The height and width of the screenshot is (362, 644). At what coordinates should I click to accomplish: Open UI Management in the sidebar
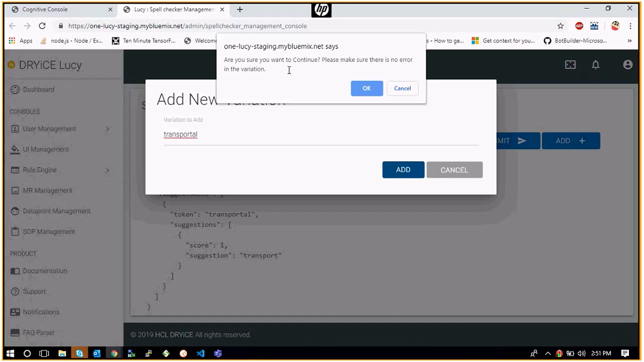(x=46, y=149)
